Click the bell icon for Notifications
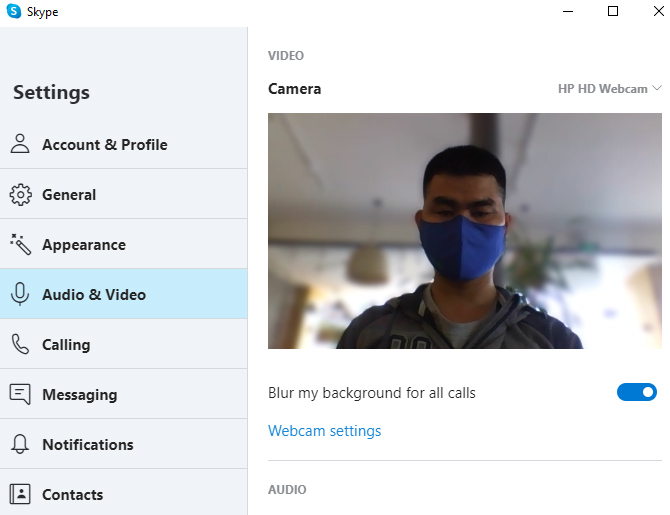 pos(20,444)
